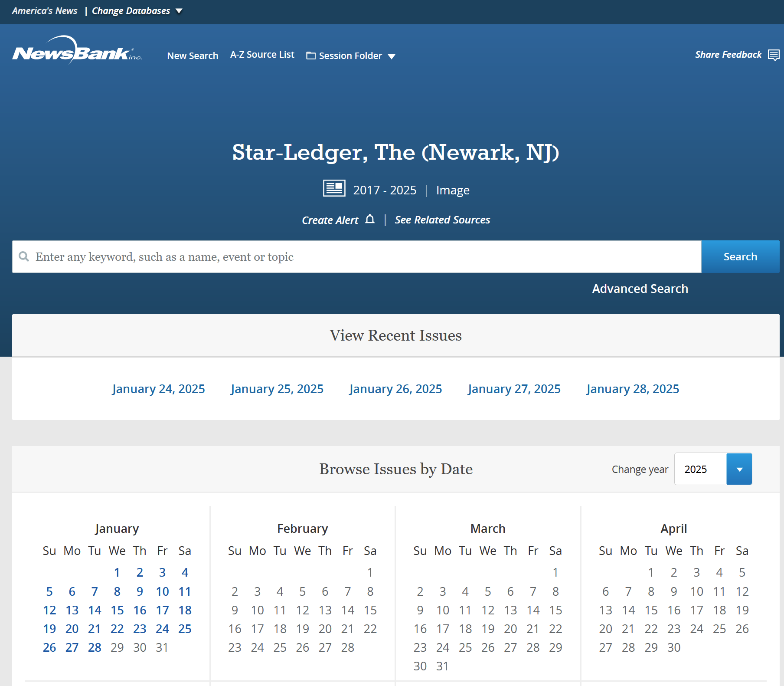Open the Session Folder dropdown arrow
This screenshot has height=686, width=784.
tap(392, 56)
